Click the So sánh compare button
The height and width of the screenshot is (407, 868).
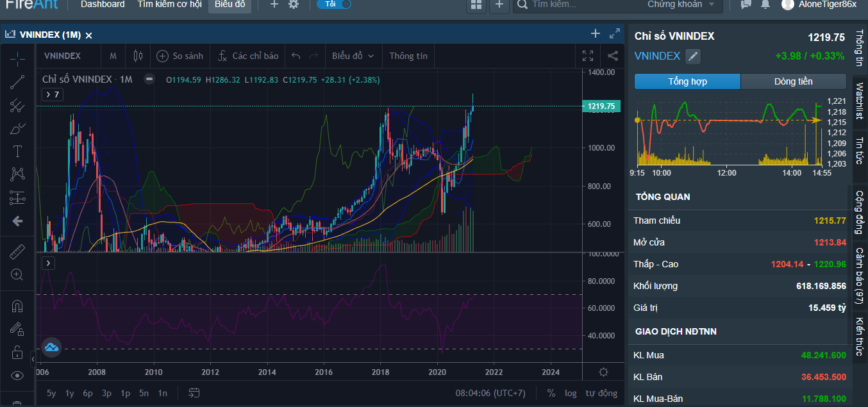click(180, 56)
